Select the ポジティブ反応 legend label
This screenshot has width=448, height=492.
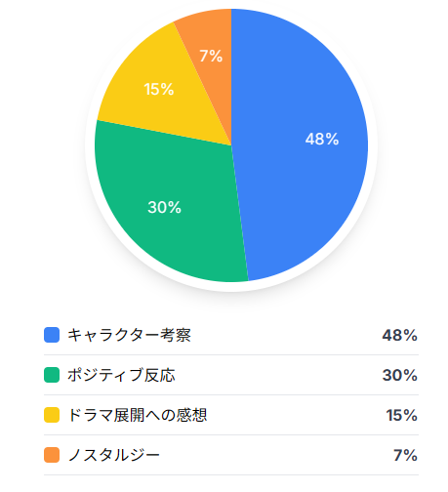tap(121, 375)
